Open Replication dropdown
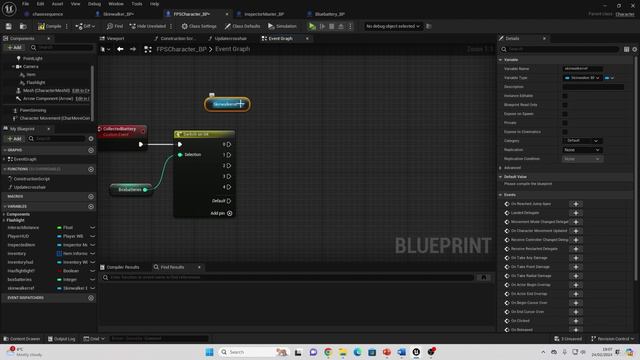The width and height of the screenshot is (640, 360). click(582, 150)
